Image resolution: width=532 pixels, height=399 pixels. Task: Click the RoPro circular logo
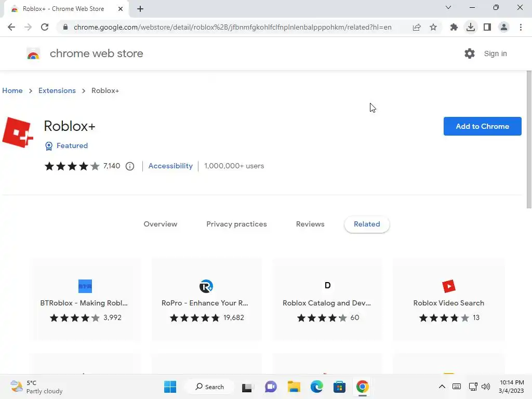pyautogui.click(x=206, y=286)
